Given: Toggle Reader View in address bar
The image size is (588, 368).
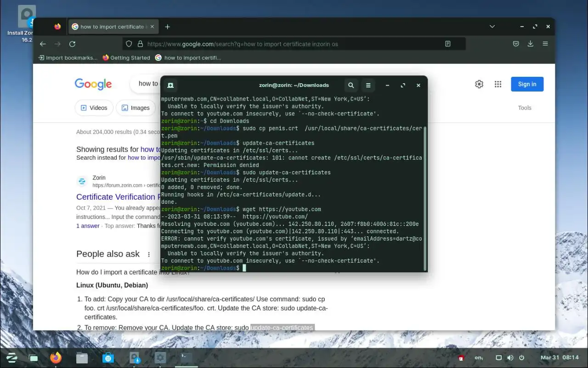Looking at the screenshot, I should tap(448, 44).
